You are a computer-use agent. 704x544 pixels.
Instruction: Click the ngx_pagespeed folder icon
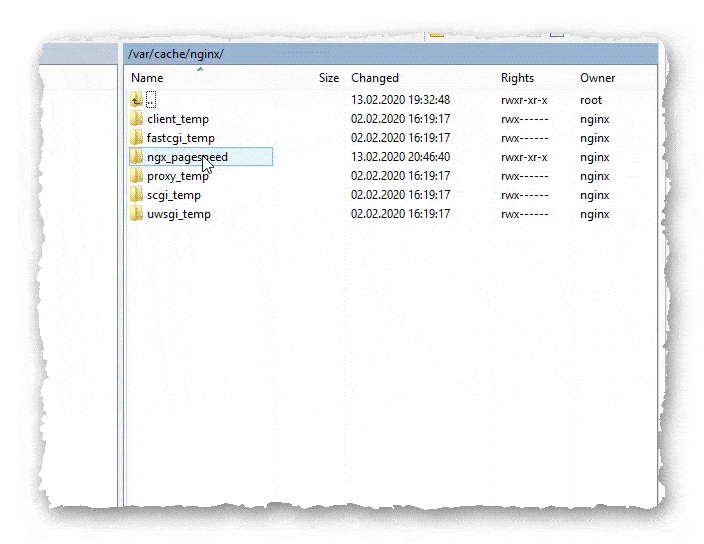coord(137,157)
